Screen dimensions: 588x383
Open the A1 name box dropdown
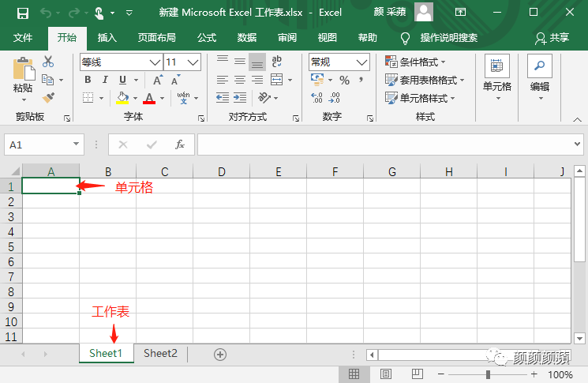tap(76, 144)
